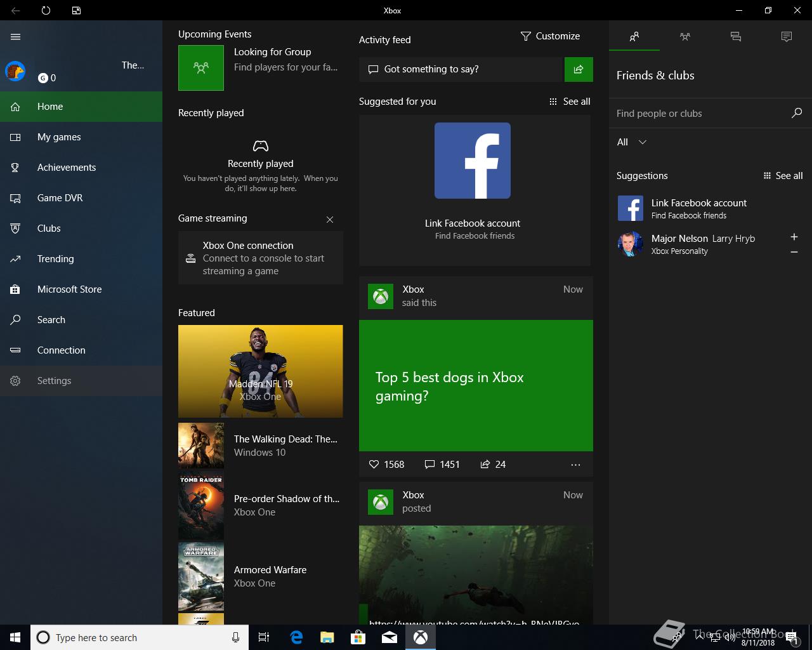Click Xbox app icon on taskbar
The width and height of the screenshot is (812, 650).
point(421,637)
